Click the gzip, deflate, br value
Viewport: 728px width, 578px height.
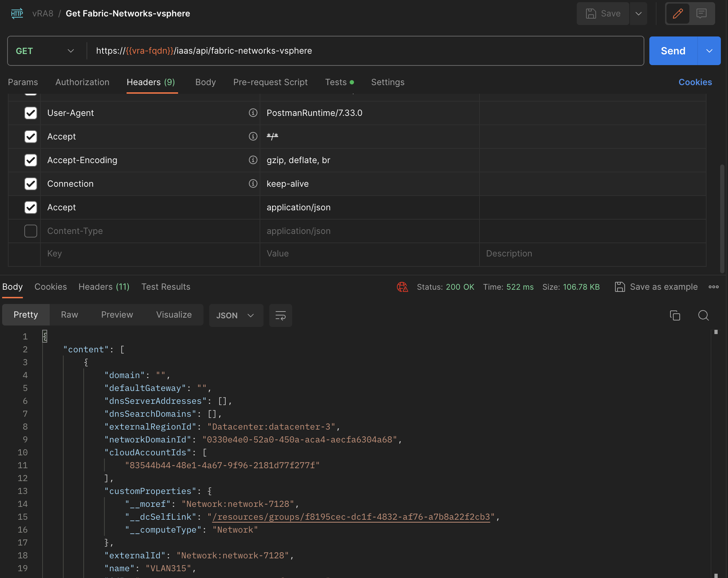(298, 160)
